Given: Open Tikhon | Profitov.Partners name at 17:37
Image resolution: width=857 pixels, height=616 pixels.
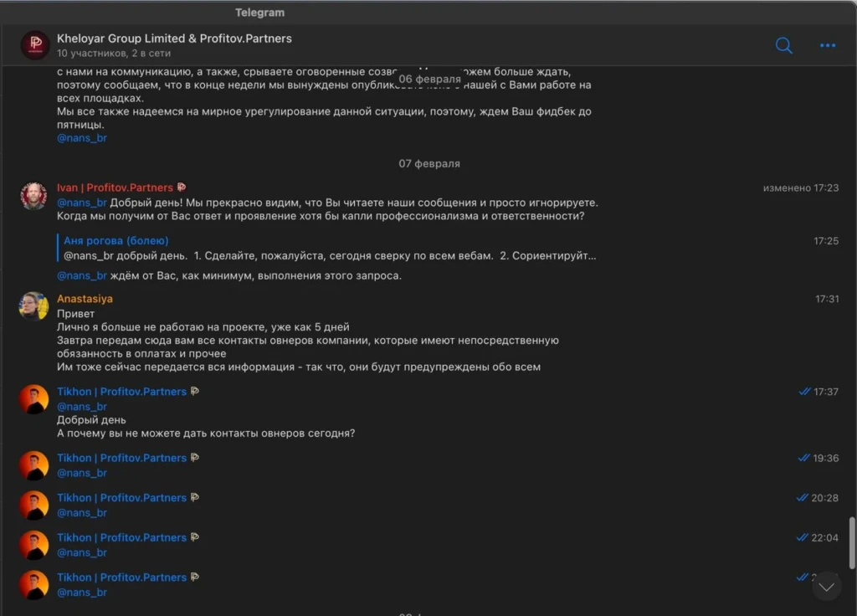Looking at the screenshot, I should click(121, 392).
